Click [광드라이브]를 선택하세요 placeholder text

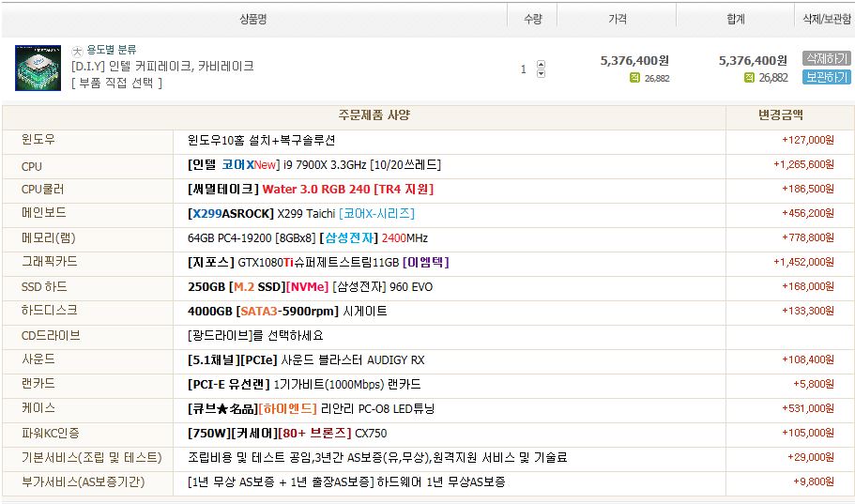[255, 335]
